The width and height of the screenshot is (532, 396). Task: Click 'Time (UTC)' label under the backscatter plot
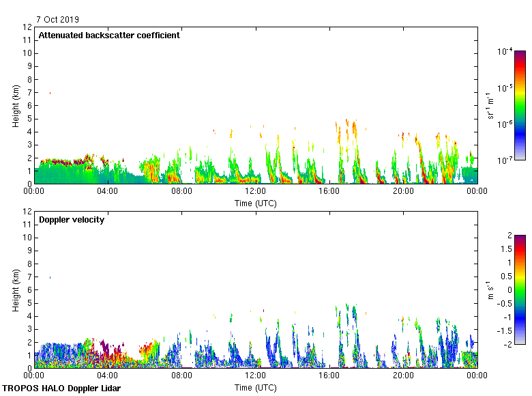pyautogui.click(x=256, y=203)
